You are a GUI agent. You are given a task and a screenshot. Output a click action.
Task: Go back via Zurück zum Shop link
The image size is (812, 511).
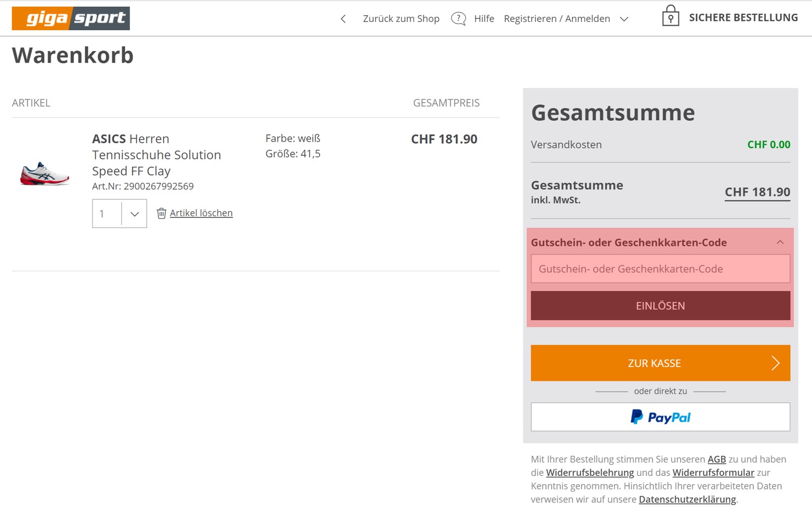coord(401,19)
